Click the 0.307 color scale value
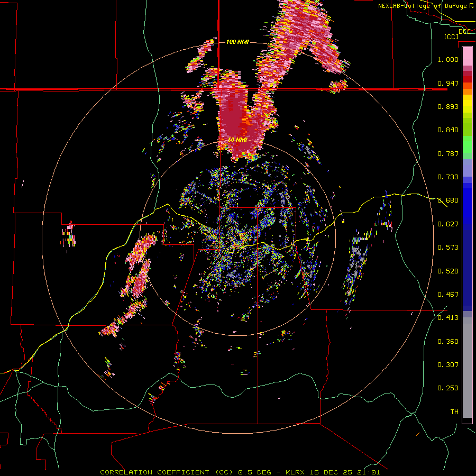 point(448,365)
